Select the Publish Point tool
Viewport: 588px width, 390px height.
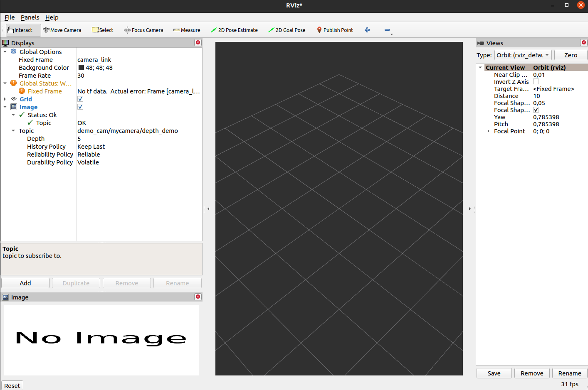pyautogui.click(x=335, y=30)
